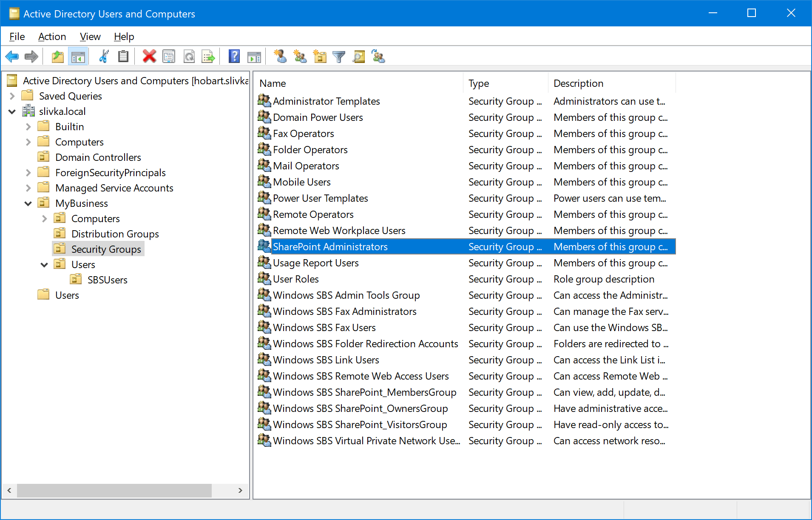Expand the top-level Computers container

click(28, 142)
